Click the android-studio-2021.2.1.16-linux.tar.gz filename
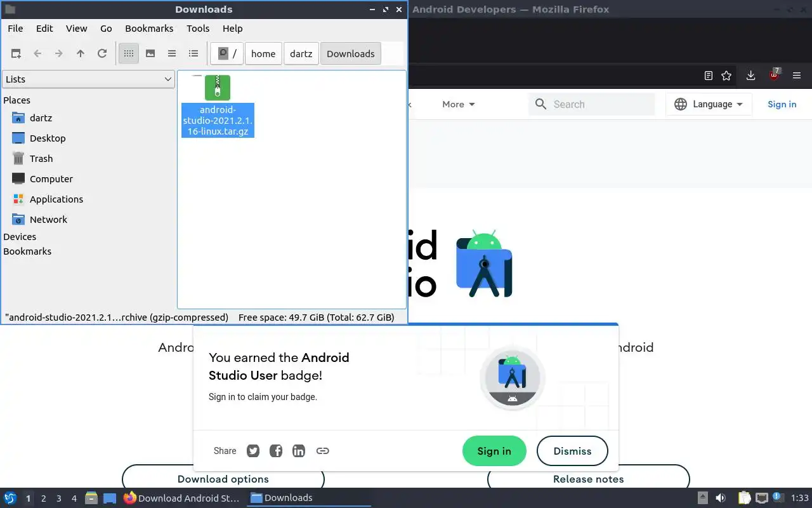Image resolution: width=812 pixels, height=508 pixels. [x=218, y=121]
